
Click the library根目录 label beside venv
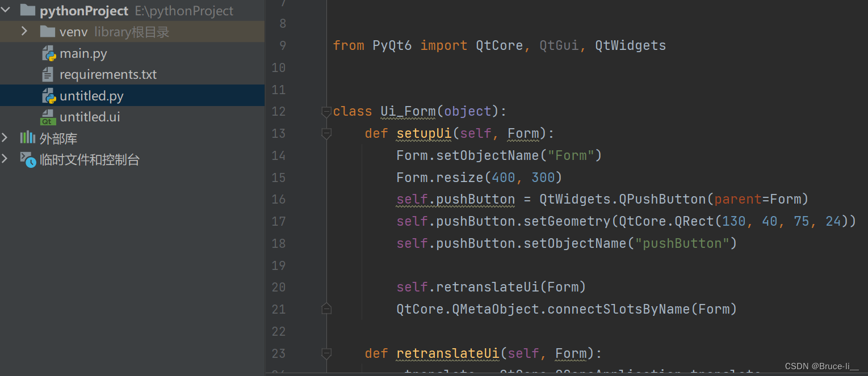[x=132, y=32]
